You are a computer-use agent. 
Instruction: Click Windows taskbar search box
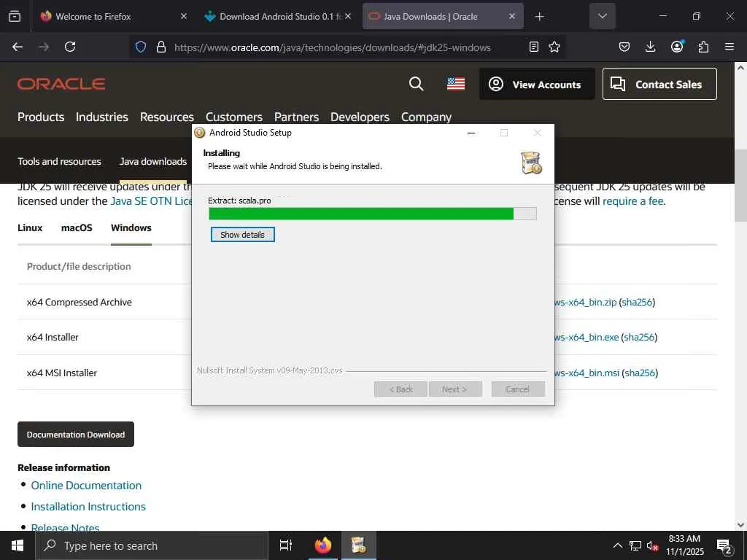[x=152, y=545]
